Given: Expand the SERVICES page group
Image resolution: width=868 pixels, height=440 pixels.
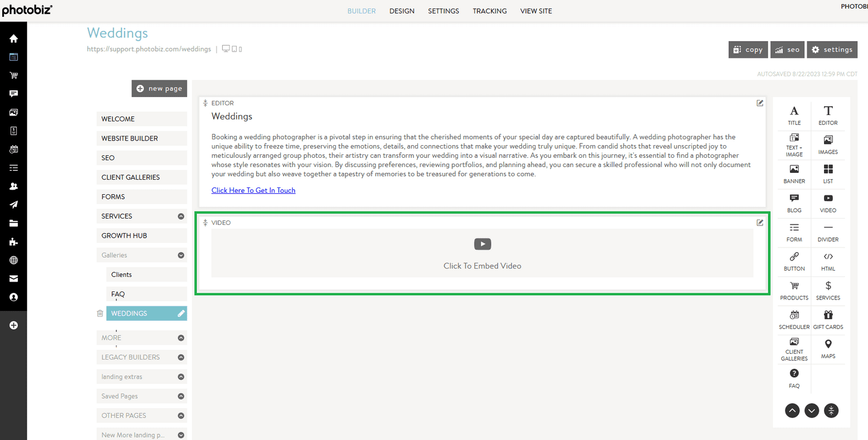Looking at the screenshot, I should pos(181,216).
